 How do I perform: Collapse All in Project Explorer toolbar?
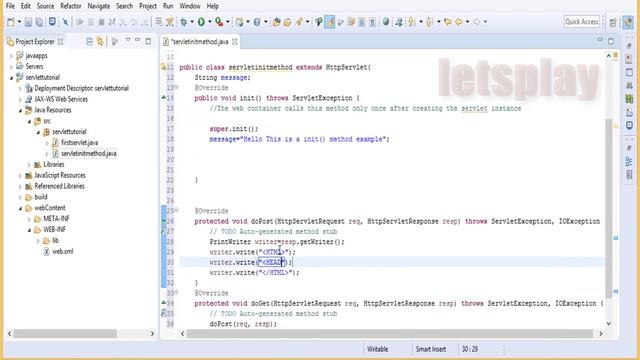pos(89,41)
